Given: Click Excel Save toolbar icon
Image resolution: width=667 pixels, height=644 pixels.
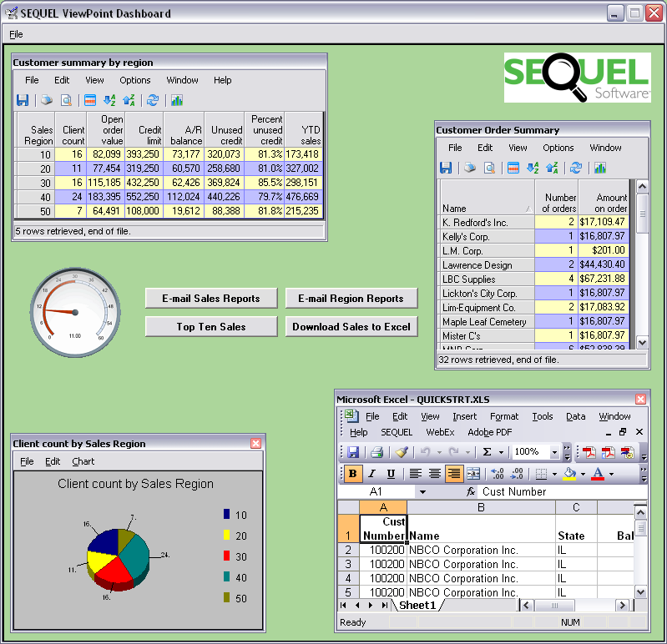Looking at the screenshot, I should point(353,452).
